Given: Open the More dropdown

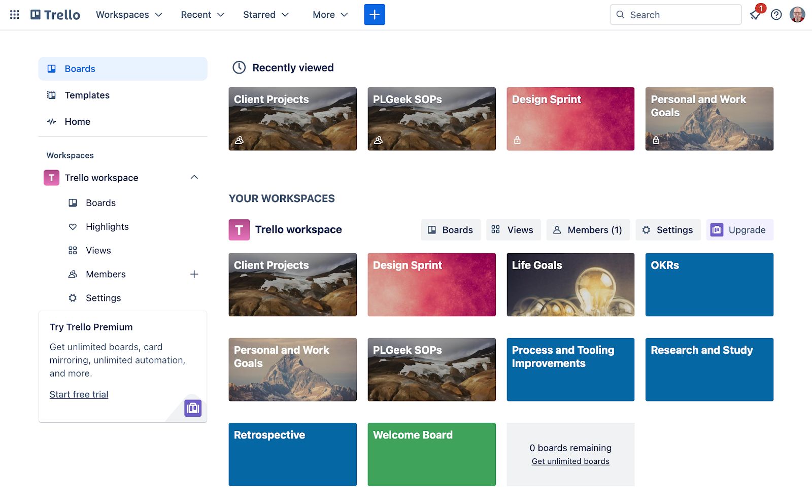Looking at the screenshot, I should point(330,15).
